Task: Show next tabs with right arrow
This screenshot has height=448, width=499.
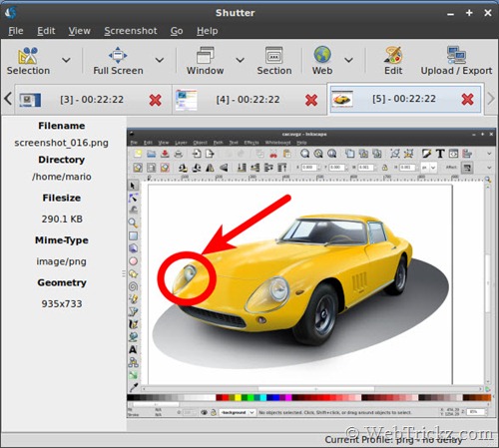Action: pyautogui.click(x=491, y=99)
